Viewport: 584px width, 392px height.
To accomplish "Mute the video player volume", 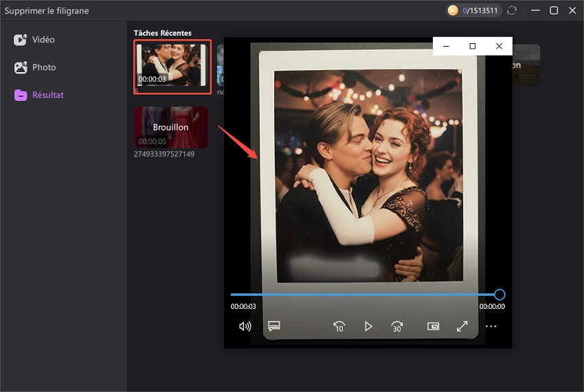I will [x=245, y=327].
